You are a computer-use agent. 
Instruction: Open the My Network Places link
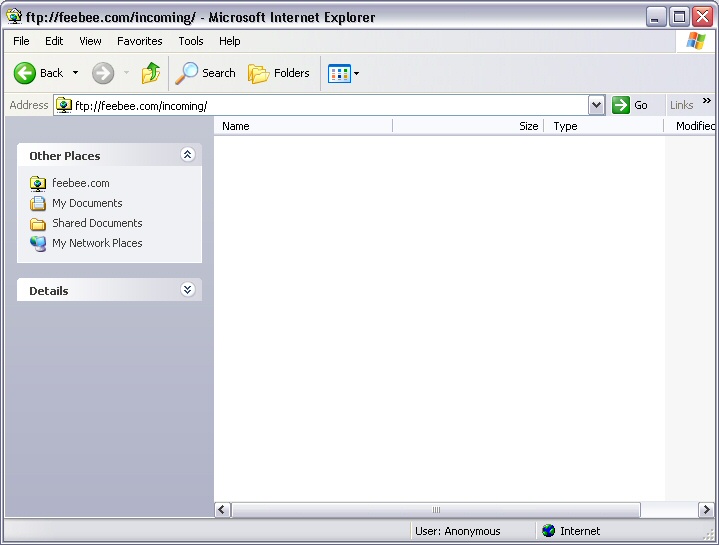[x=97, y=243]
